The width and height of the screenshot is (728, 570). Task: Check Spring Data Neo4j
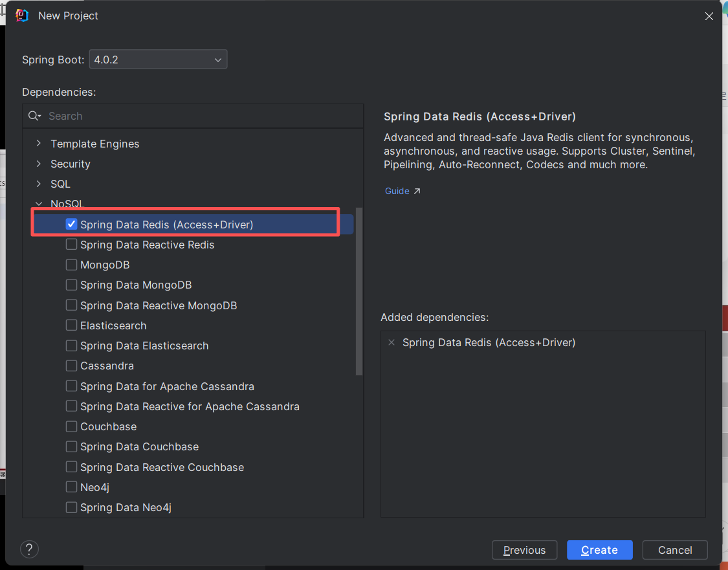click(x=71, y=507)
